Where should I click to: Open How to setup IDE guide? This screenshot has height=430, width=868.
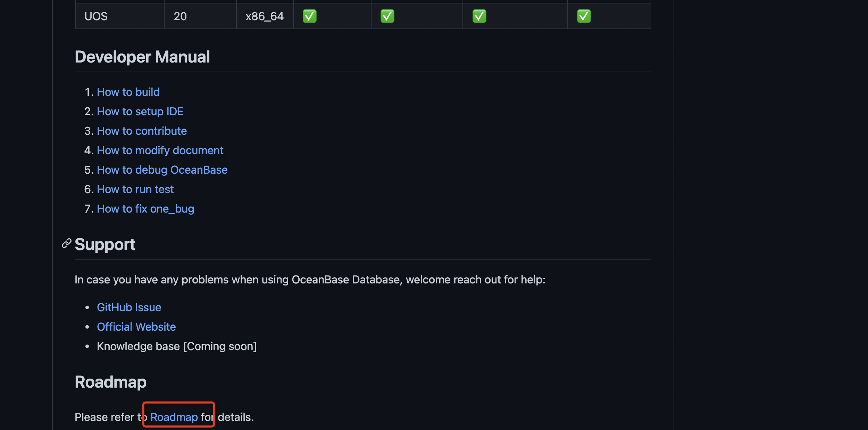click(x=140, y=111)
